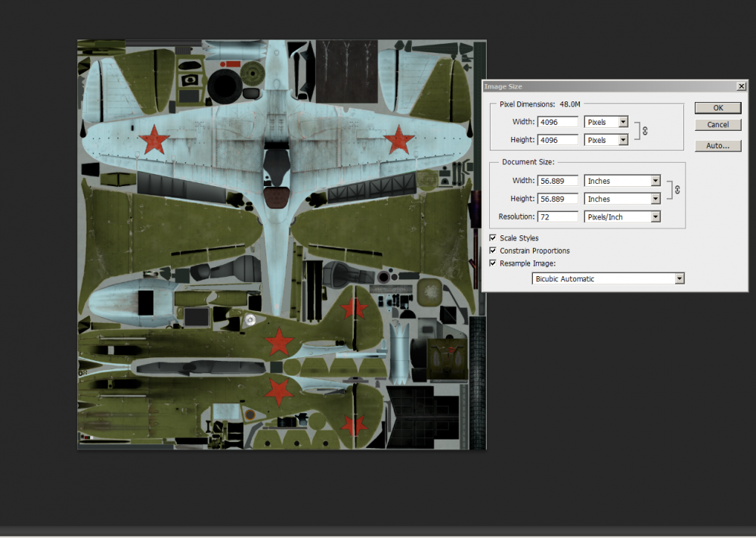The width and height of the screenshot is (756, 538).
Task: Open the pixel Height units dropdown
Action: click(x=606, y=140)
